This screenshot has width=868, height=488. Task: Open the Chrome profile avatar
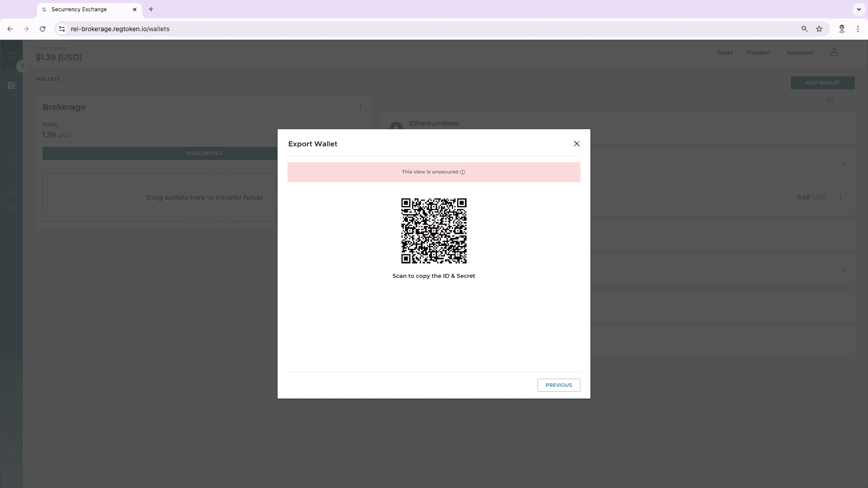click(x=842, y=29)
